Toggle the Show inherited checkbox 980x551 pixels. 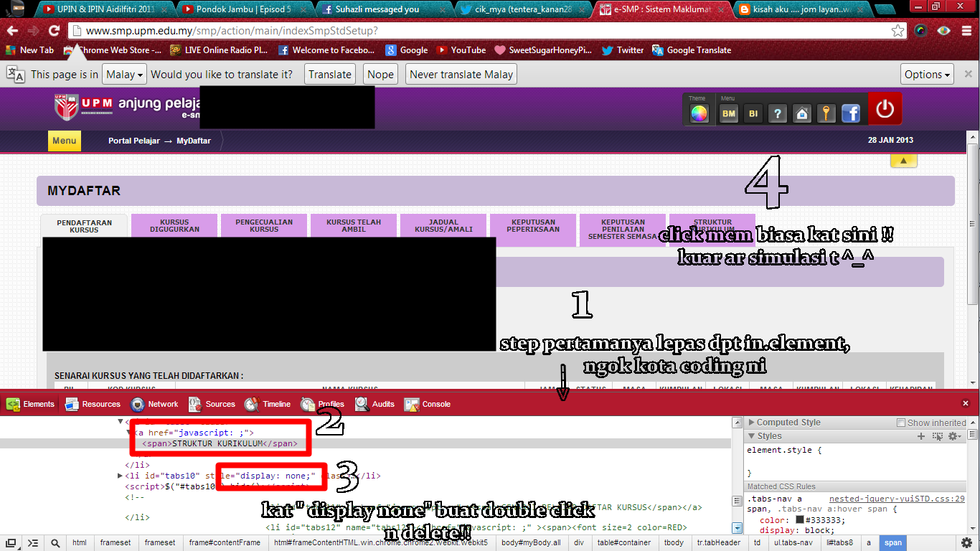pyautogui.click(x=902, y=423)
